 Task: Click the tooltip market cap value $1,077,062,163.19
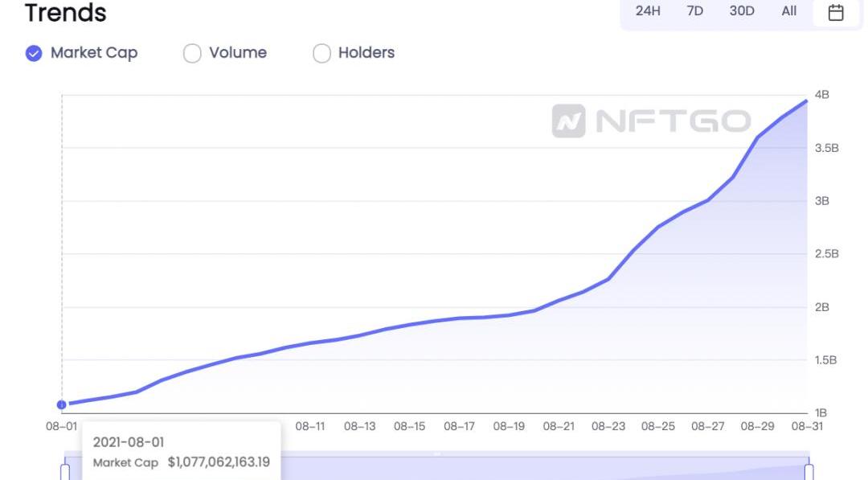219,462
